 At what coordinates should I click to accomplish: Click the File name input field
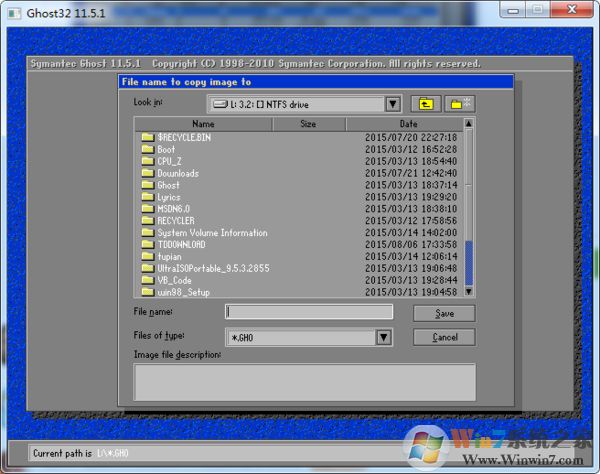(308, 312)
